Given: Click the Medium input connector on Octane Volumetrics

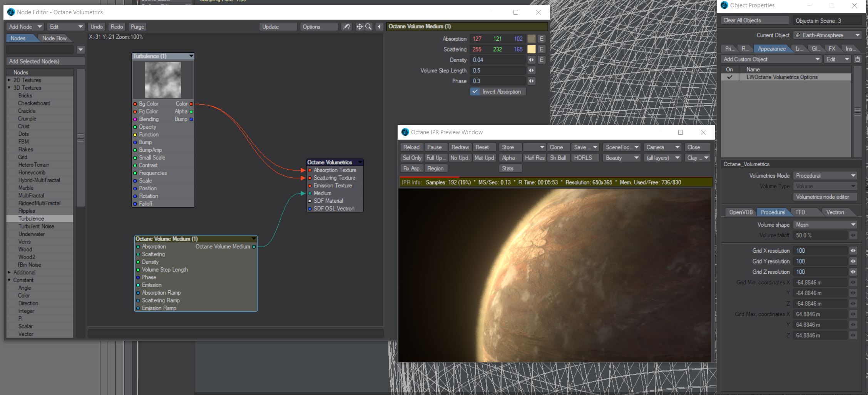Looking at the screenshot, I should (x=309, y=193).
